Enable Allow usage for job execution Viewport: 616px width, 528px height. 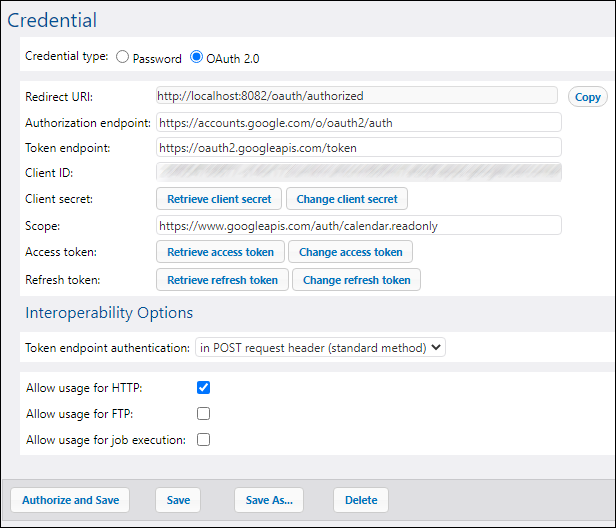pos(204,439)
